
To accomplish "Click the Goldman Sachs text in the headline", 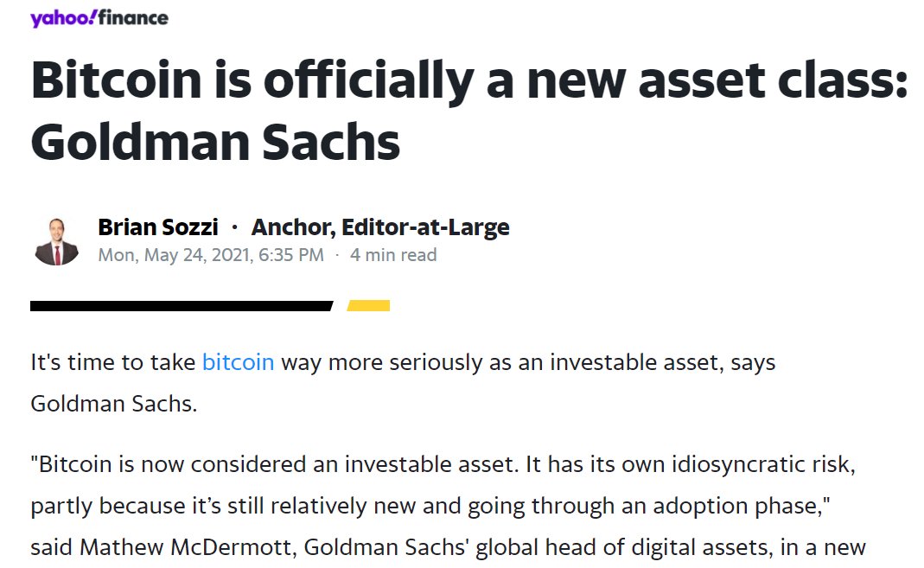I will [215, 142].
